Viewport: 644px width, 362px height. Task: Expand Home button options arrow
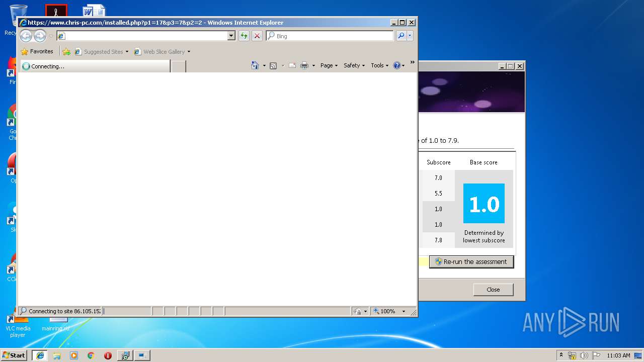point(264,65)
